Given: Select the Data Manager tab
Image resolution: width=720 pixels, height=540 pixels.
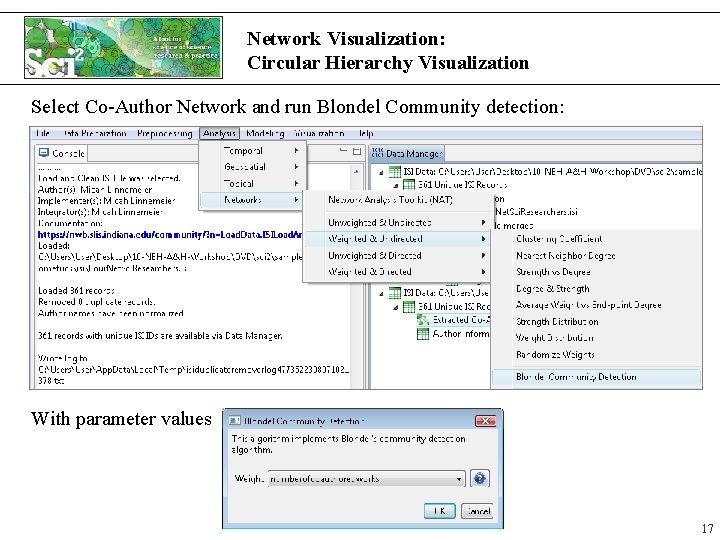Looking at the screenshot, I should point(407,153).
